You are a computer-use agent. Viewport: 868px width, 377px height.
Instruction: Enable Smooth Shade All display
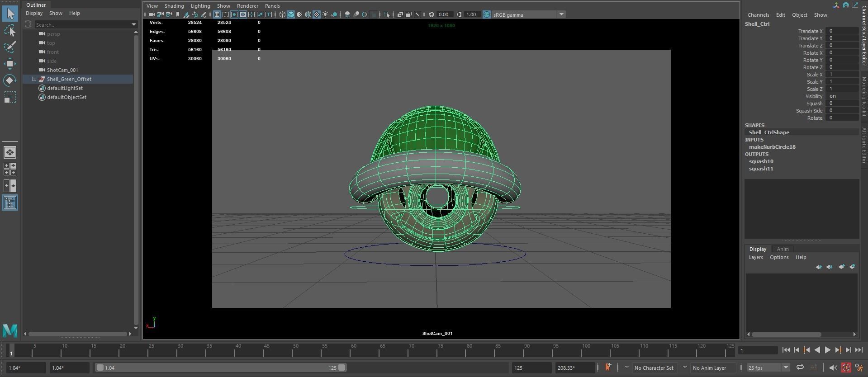[291, 14]
